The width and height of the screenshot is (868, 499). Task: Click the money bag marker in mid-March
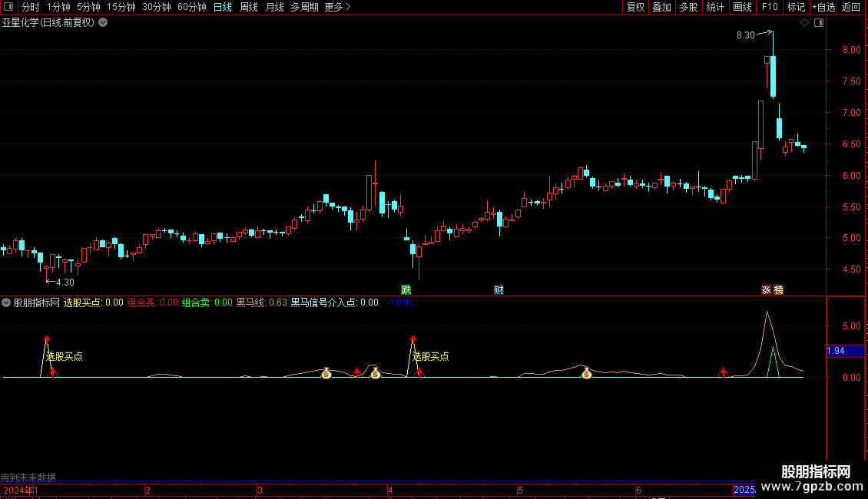326,373
